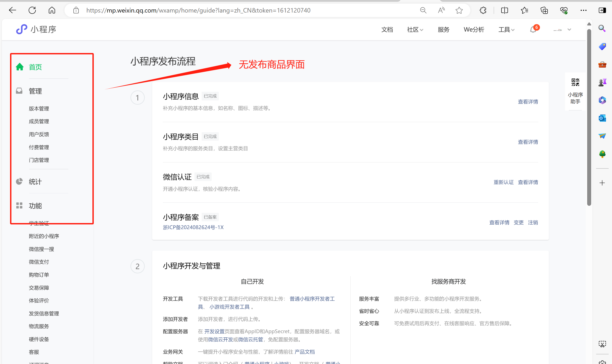Open sidebar Games chess icon
Viewport: 612px width, 364px height.
602,82
